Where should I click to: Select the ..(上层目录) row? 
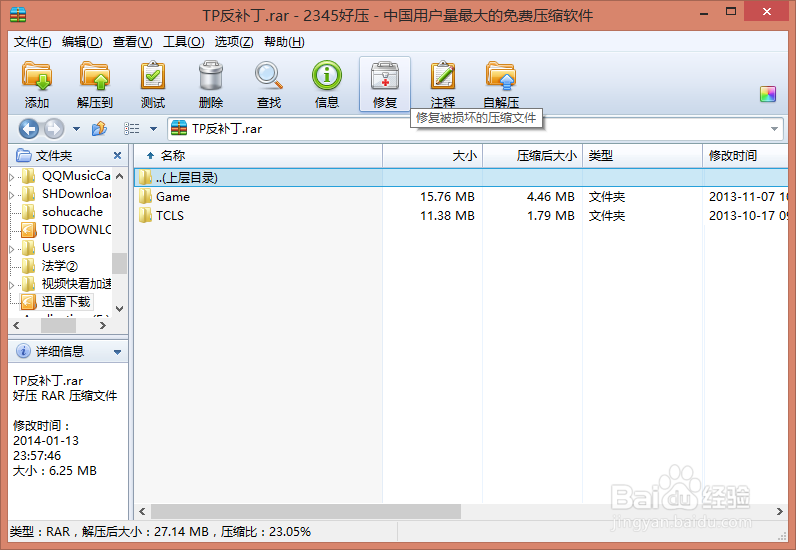point(461,177)
